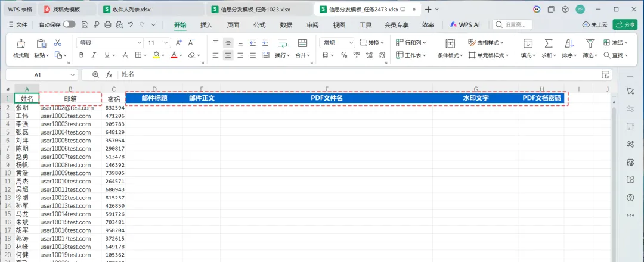Align text to top icon
Viewport: 644px width, 262px height.
click(x=216, y=43)
